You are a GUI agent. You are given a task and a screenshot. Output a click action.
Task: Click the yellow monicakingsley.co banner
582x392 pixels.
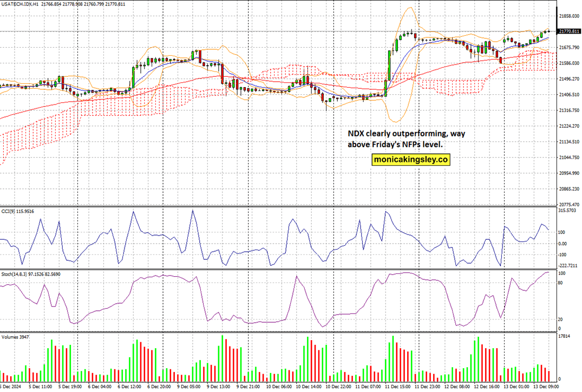(411, 159)
